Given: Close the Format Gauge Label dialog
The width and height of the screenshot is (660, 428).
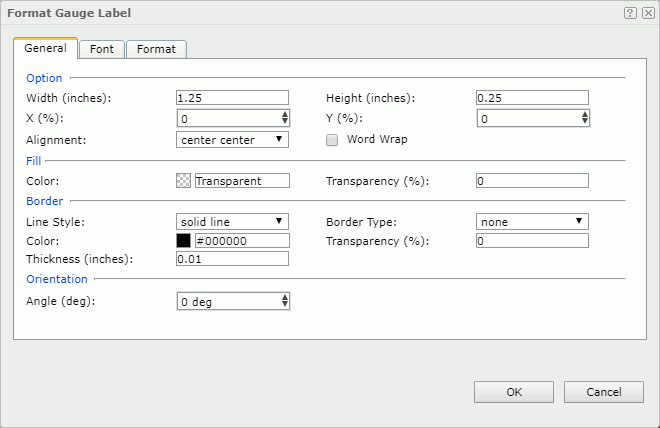Looking at the screenshot, I should click(x=647, y=13).
